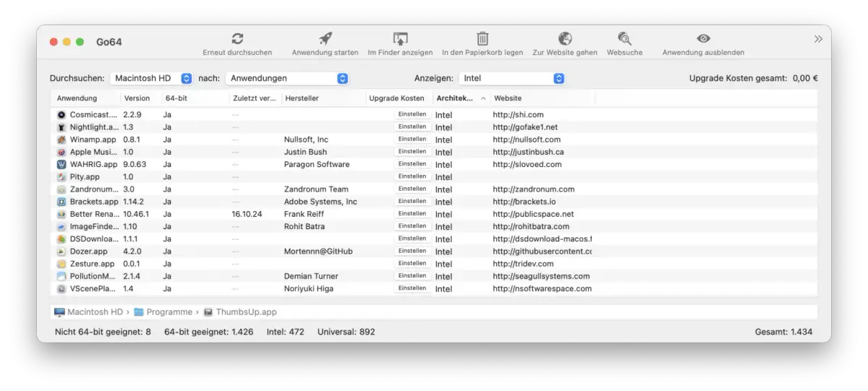Click the Im Finder anzeigen icon
Screen dimensions: 868x391
[400, 39]
